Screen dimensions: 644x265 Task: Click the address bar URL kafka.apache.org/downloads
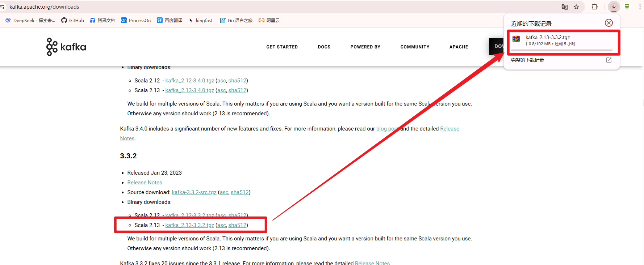[44, 7]
